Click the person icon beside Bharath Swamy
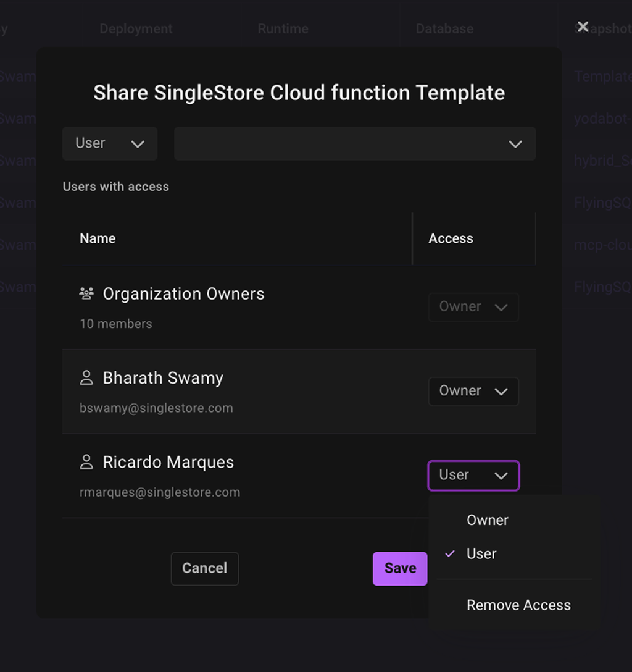This screenshot has width=632, height=672. point(86,377)
